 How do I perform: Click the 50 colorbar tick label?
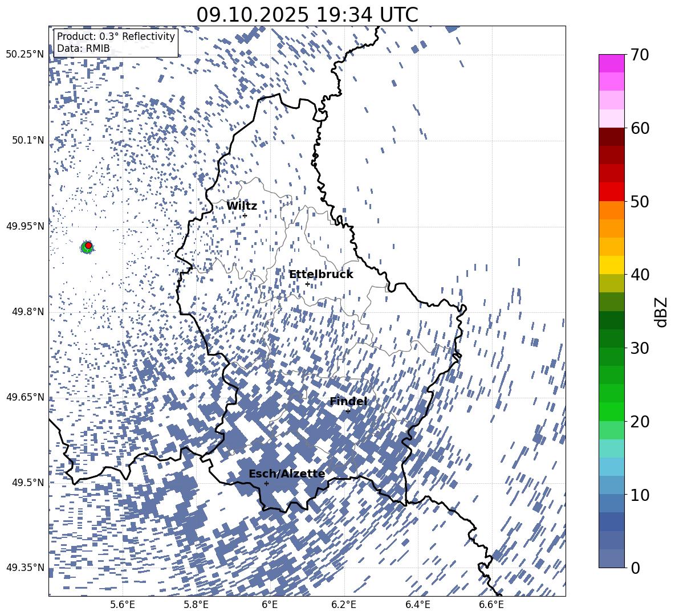640,202
